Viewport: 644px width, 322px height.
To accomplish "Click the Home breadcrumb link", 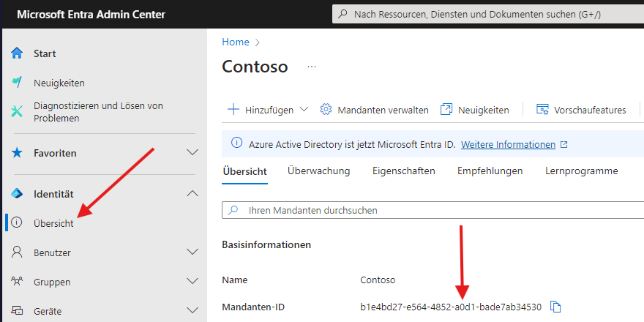I will 236,42.
